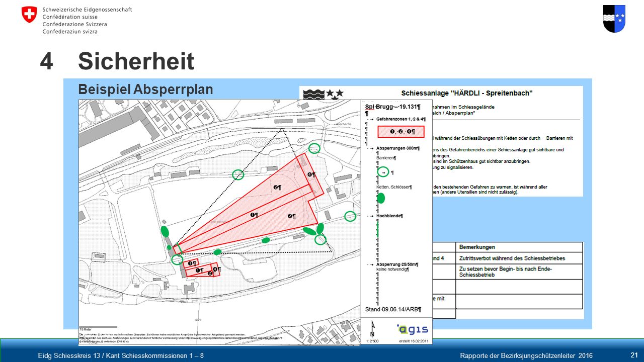Select the section number '4' before the heading
The image size is (644, 362).
coord(47,61)
